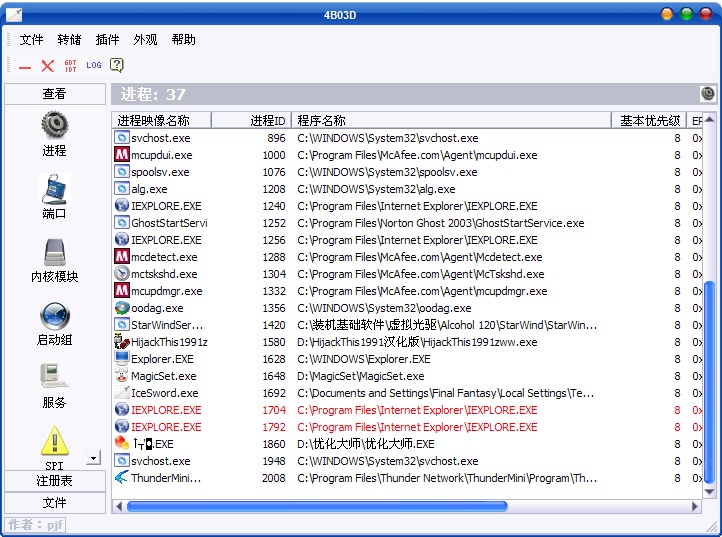Click the IEXPLORE.EXE icon with PID 1240

tap(122, 205)
